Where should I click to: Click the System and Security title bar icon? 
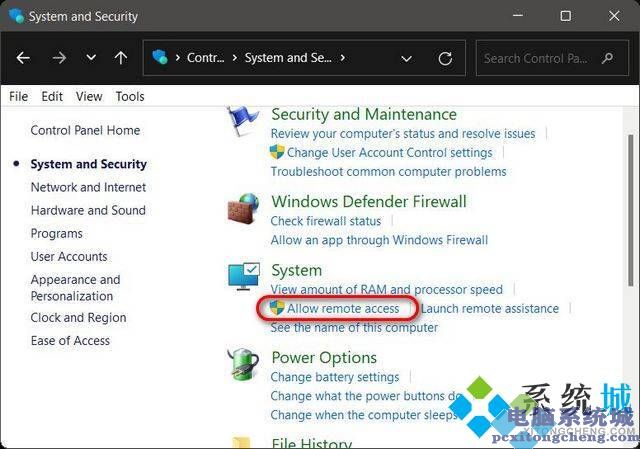point(16,16)
